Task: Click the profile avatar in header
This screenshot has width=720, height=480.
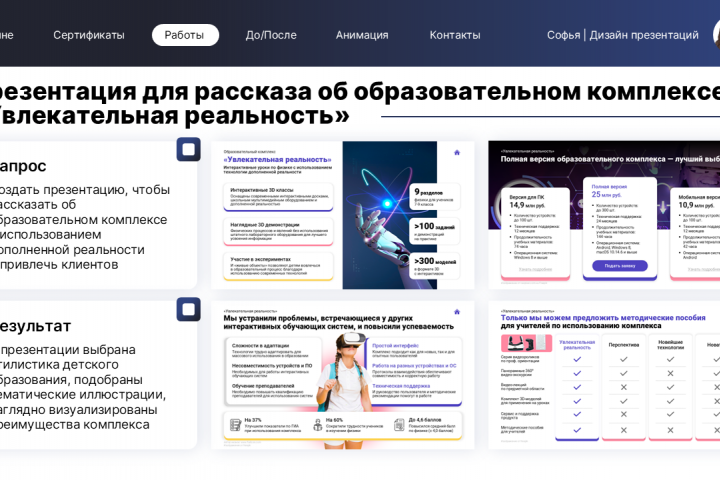Action: (x=716, y=35)
